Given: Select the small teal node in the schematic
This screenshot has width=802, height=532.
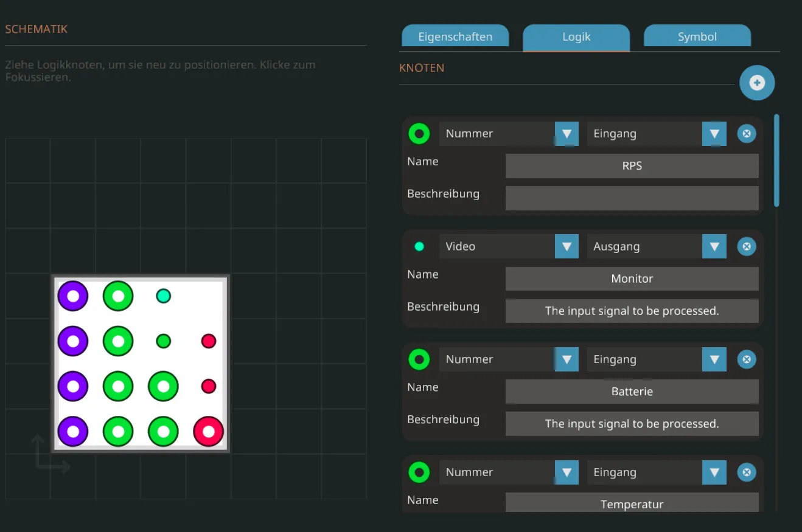Looking at the screenshot, I should tap(163, 296).
